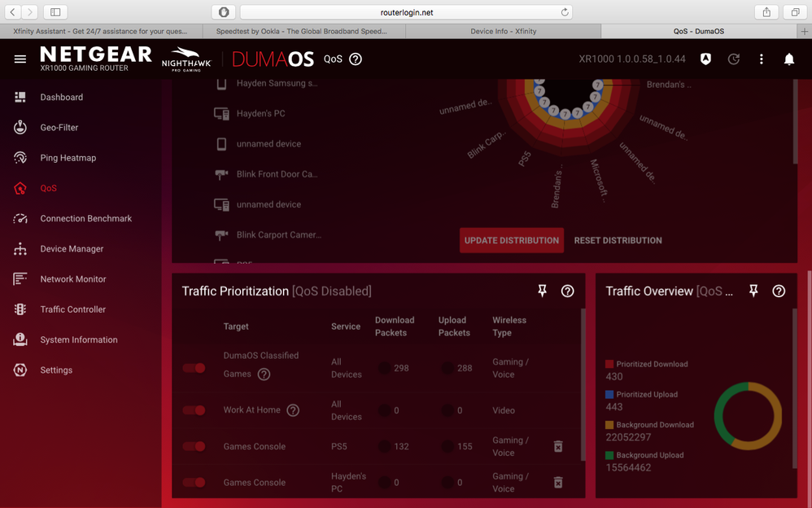The height and width of the screenshot is (508, 812).
Task: Open the notifications bell
Action: (788, 59)
